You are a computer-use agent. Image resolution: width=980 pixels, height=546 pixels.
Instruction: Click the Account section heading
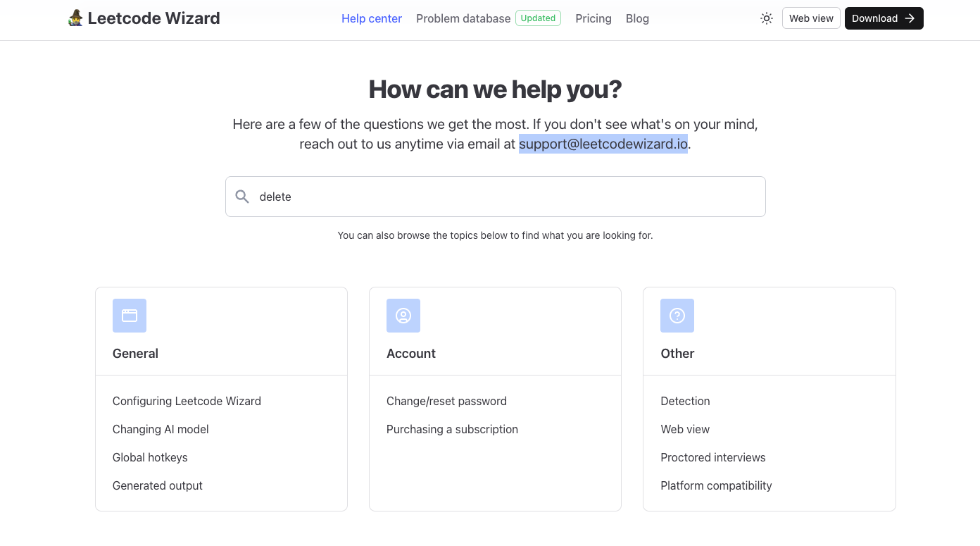(411, 354)
